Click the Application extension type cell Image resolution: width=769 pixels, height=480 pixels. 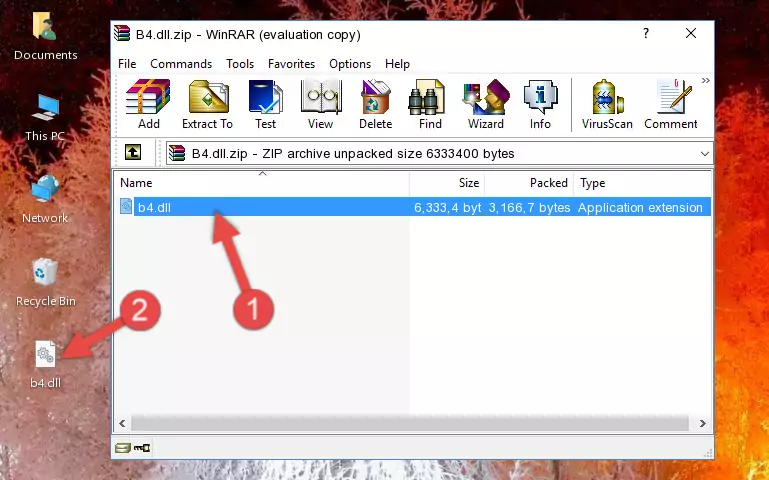tap(640, 207)
